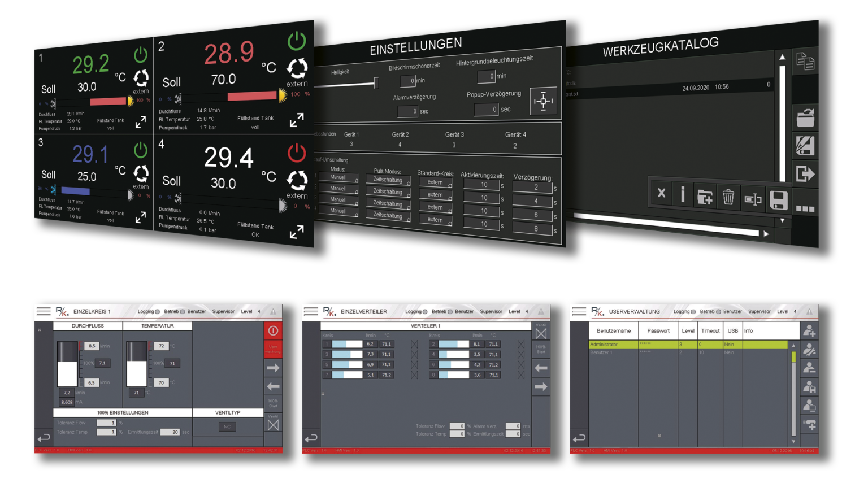The image size is (868, 492).
Task: Toggle the power button on unit 3
Action: (x=141, y=150)
